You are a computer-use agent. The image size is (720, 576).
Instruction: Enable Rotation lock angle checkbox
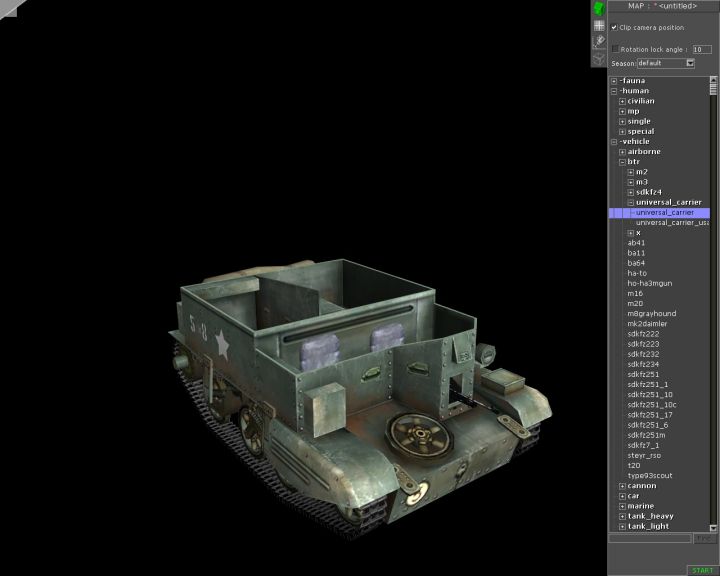pos(615,48)
